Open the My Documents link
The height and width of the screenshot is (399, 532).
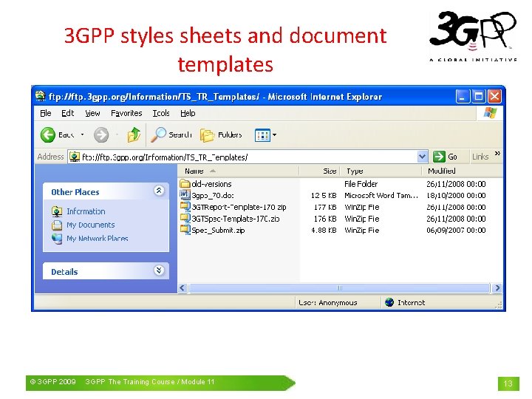pyautogui.click(x=91, y=225)
